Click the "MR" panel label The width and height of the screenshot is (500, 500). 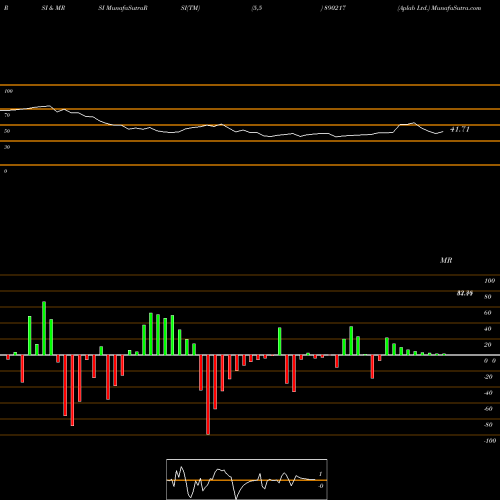coord(446,260)
